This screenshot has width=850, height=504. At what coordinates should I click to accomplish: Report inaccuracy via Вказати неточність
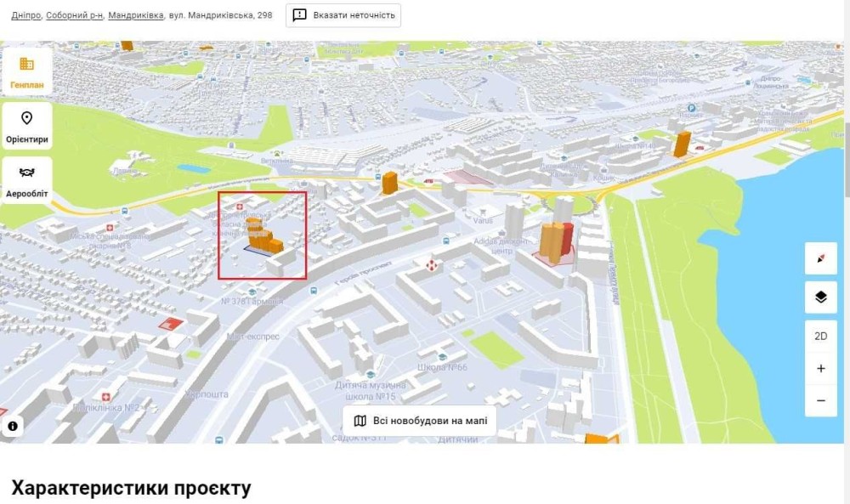343,15
